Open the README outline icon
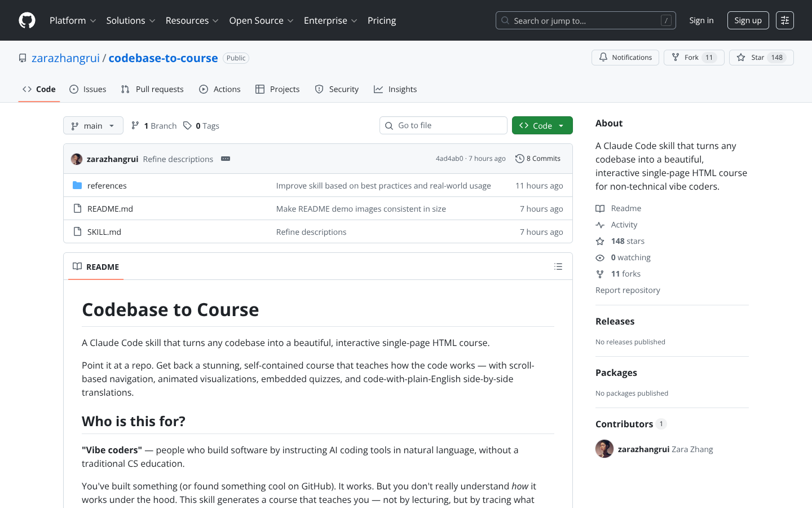812x508 pixels. (x=558, y=266)
